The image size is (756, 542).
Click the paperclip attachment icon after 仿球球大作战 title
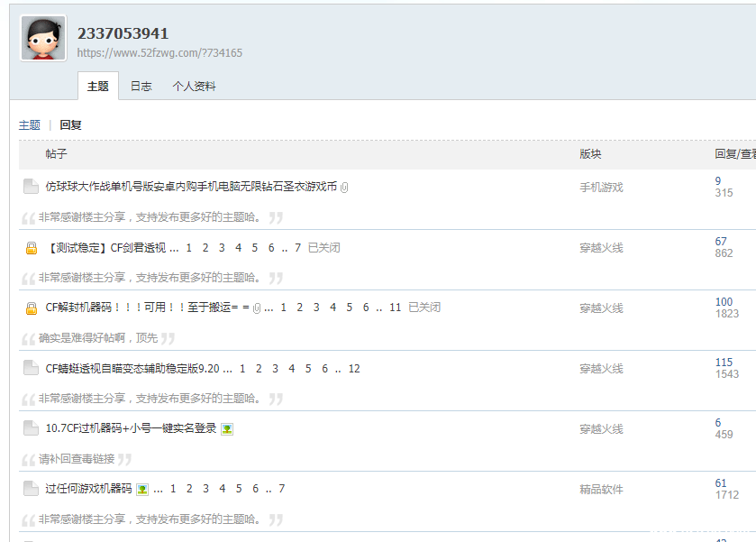(x=344, y=187)
